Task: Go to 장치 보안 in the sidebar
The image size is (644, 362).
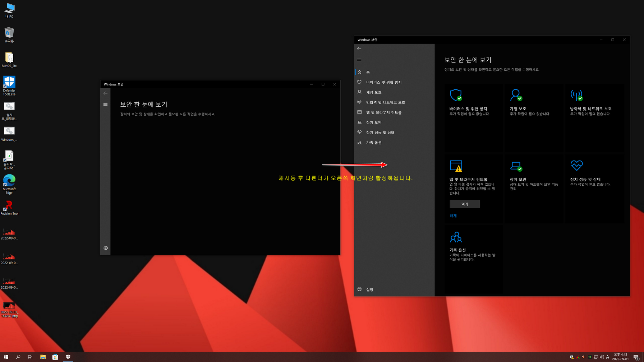Action: pos(394,122)
